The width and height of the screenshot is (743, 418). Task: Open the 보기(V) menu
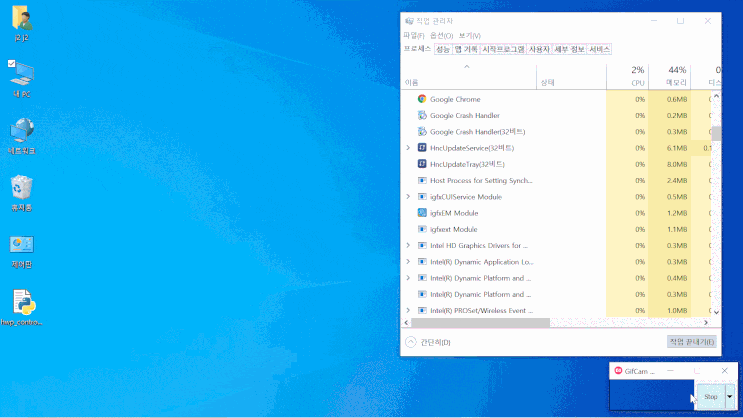[470, 36]
